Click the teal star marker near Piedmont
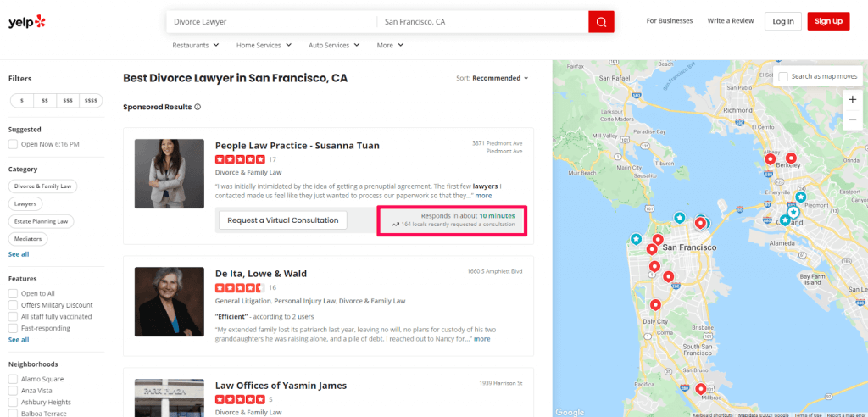Image resolution: width=868 pixels, height=417 pixels. (800, 197)
